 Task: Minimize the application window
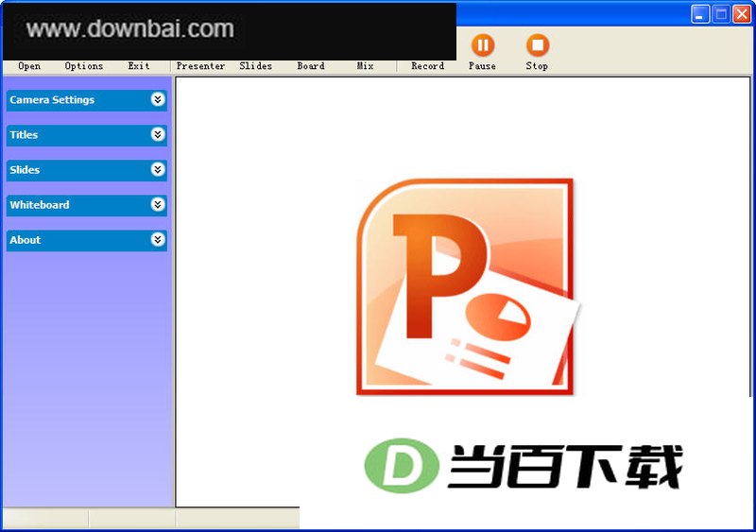tap(699, 14)
